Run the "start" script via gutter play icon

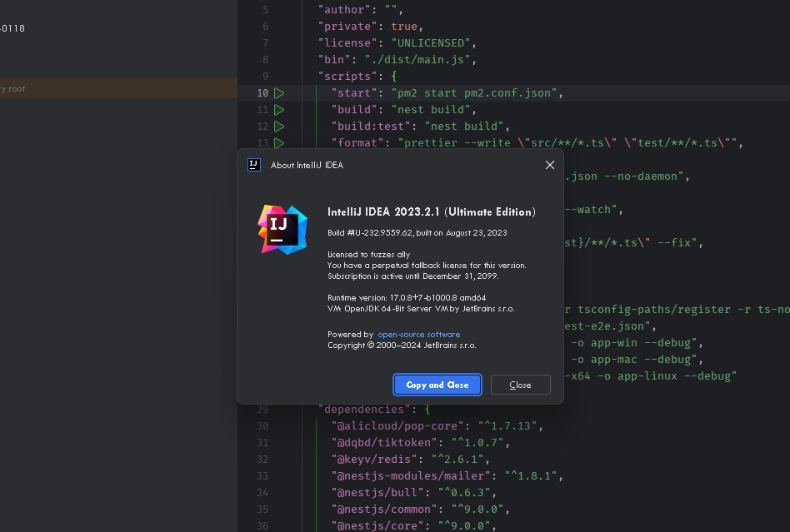(x=279, y=92)
